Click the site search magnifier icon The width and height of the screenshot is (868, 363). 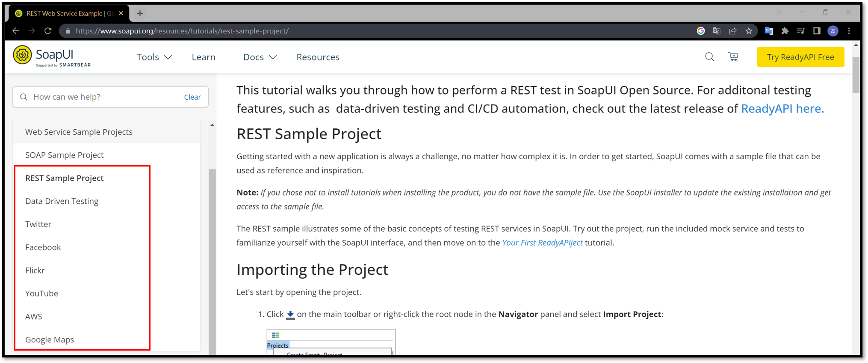pos(709,57)
